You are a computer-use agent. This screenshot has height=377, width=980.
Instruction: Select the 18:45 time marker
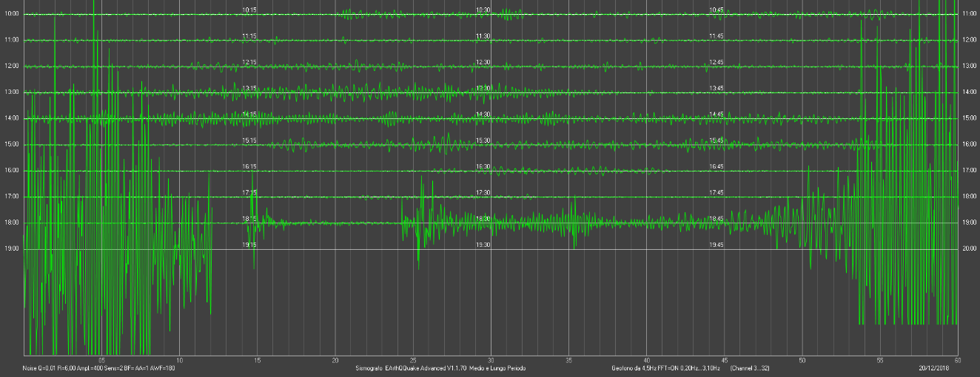(716, 219)
